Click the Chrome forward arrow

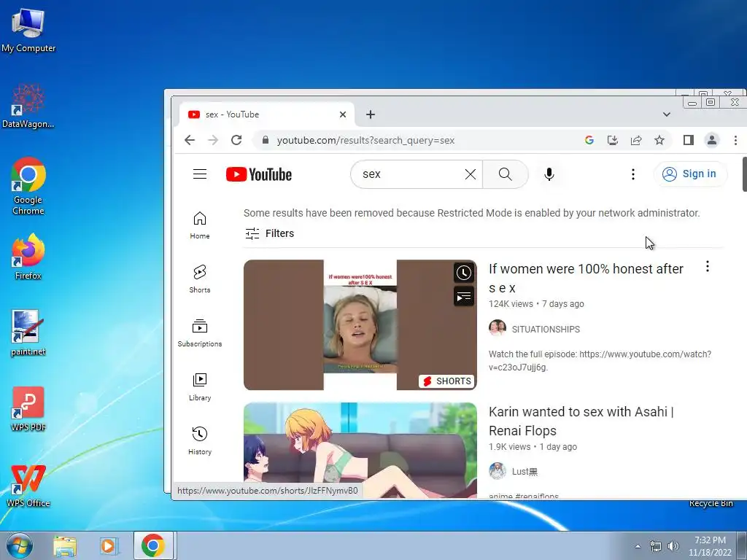[x=213, y=140]
